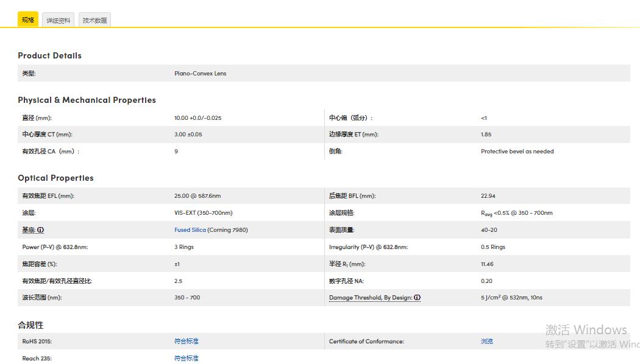
Task: Select the 技术数据 tab
Action: (94, 21)
